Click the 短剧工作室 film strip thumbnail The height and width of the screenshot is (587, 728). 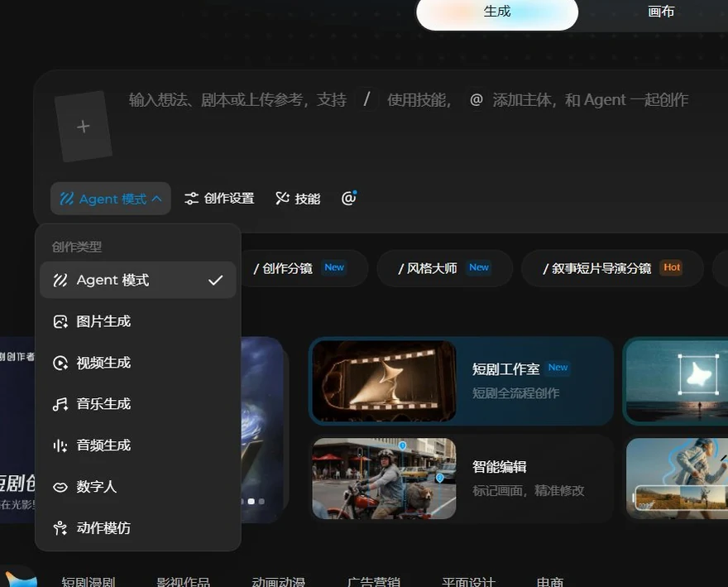pyautogui.click(x=384, y=381)
